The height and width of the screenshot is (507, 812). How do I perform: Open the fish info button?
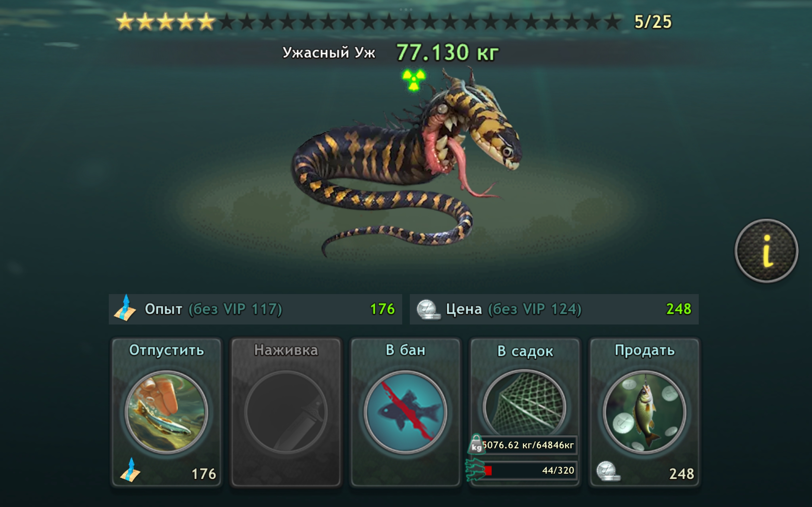pyautogui.click(x=766, y=251)
